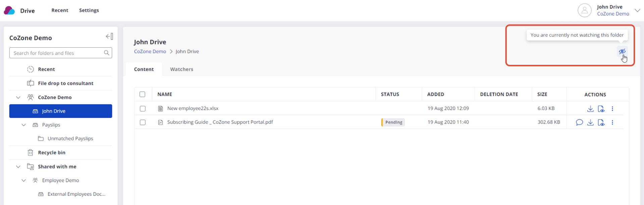The height and width of the screenshot is (205, 644).
Task: Open the John Drive account dropdown
Action: (637, 10)
